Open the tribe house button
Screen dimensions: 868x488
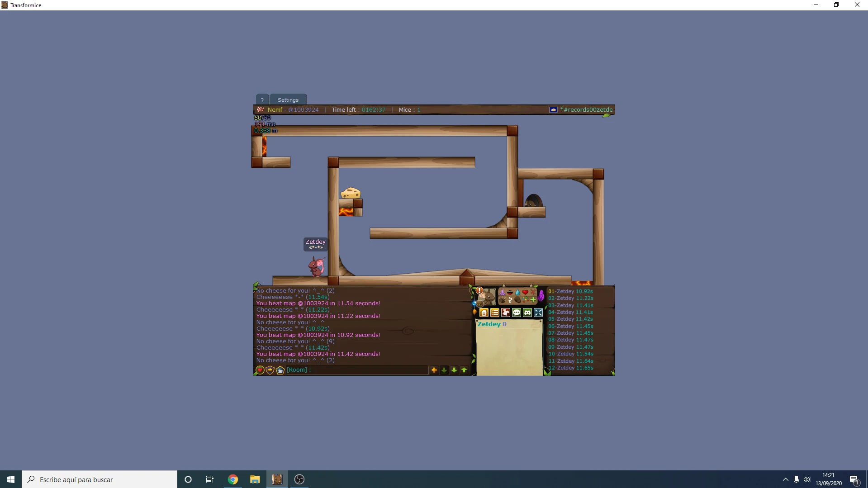click(x=484, y=313)
